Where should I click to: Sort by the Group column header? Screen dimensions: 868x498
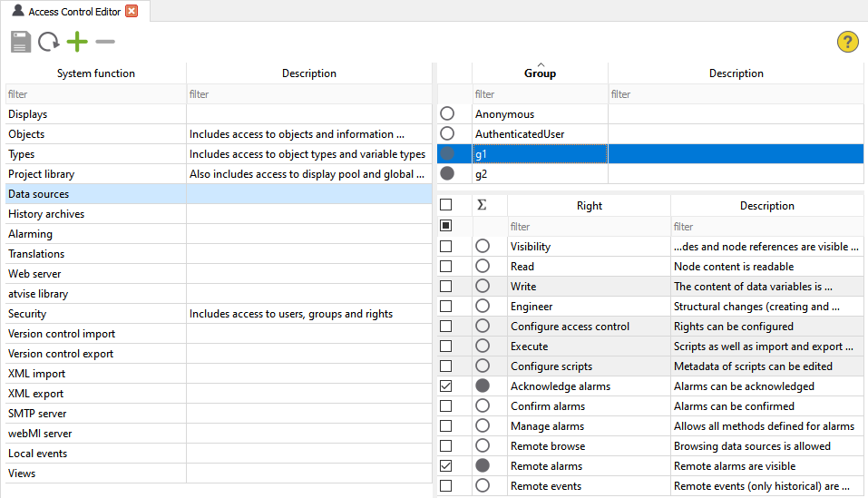pos(540,73)
